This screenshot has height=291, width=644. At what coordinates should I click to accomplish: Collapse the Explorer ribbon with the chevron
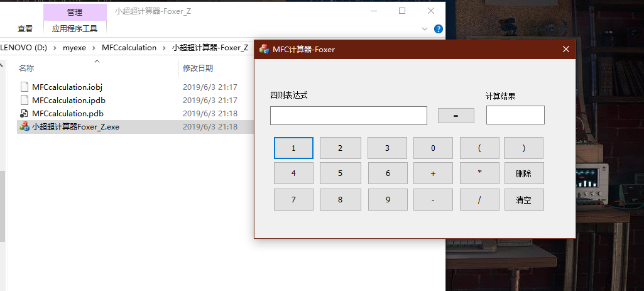(425, 29)
